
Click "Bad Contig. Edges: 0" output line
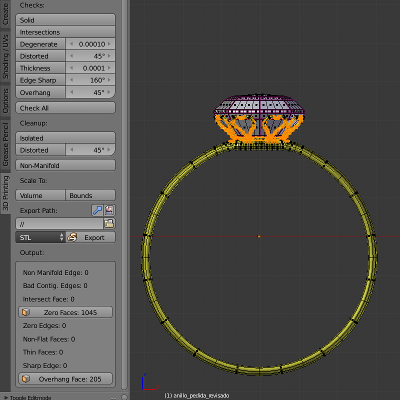click(x=55, y=286)
